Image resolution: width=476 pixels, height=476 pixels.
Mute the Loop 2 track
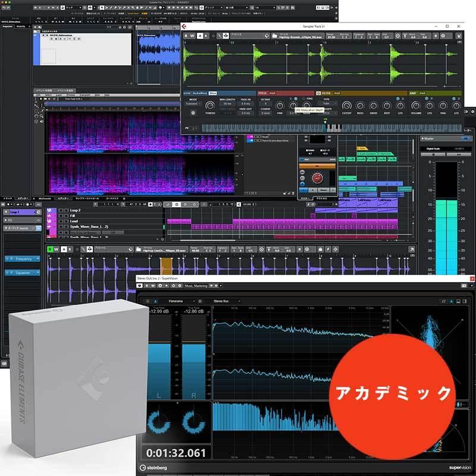point(61,210)
